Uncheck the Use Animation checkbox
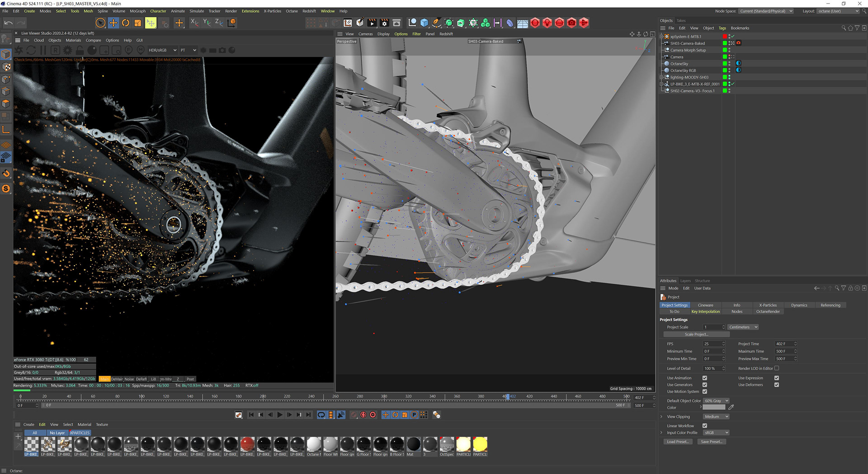The height and width of the screenshot is (474, 868). point(704,378)
